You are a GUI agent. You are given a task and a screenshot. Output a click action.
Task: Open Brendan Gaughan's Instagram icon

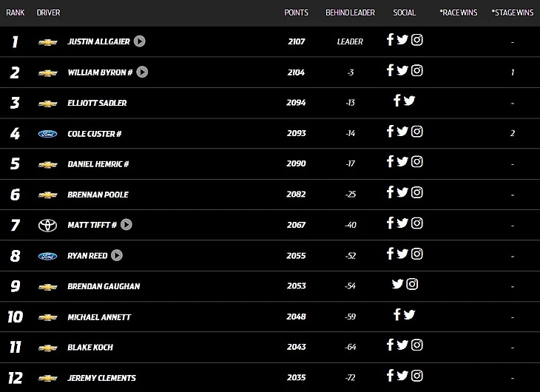click(412, 284)
